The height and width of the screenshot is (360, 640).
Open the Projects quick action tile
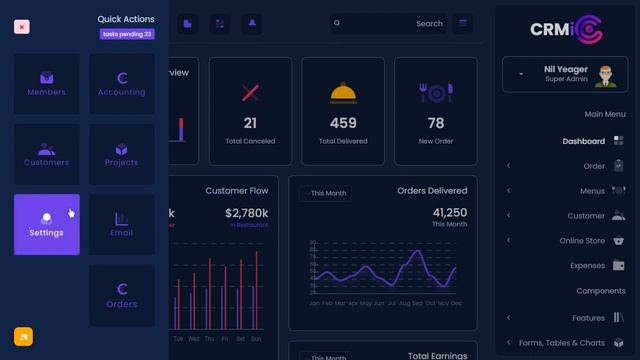[x=122, y=154]
